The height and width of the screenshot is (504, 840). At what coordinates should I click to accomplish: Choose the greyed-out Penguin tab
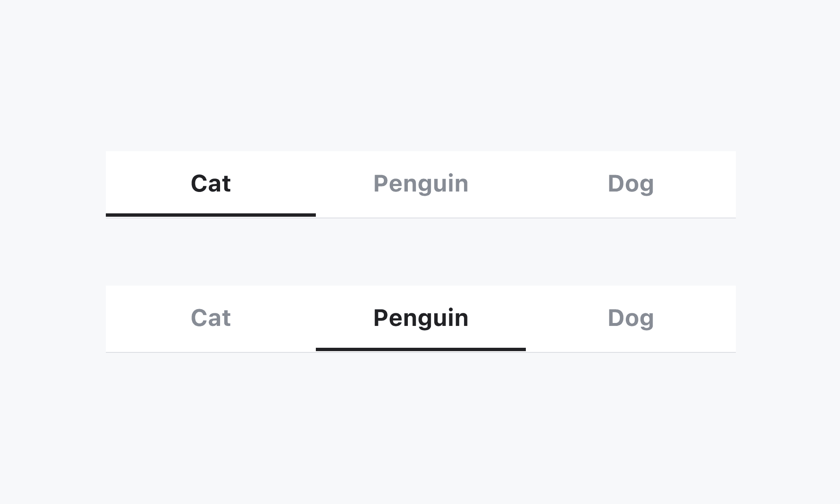point(420,184)
